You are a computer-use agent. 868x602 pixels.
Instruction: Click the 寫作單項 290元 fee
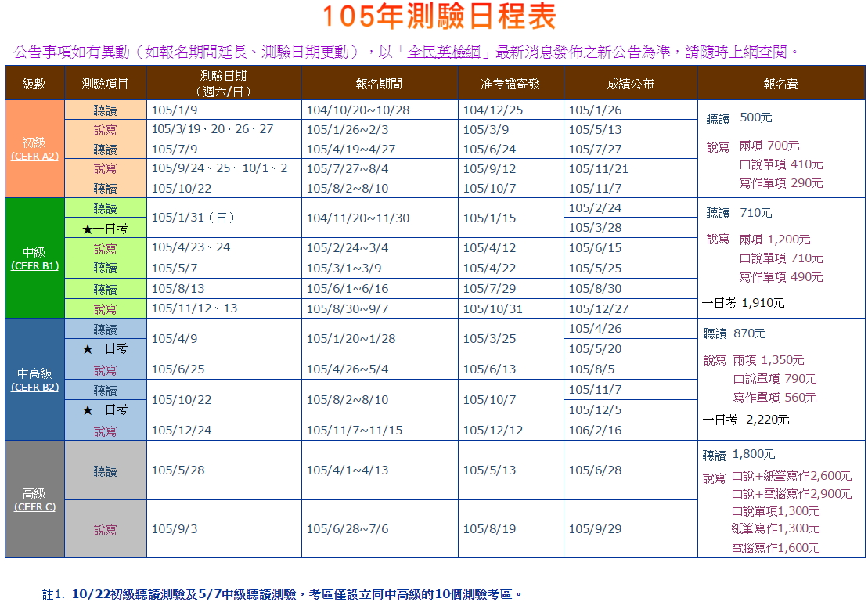tap(781, 183)
